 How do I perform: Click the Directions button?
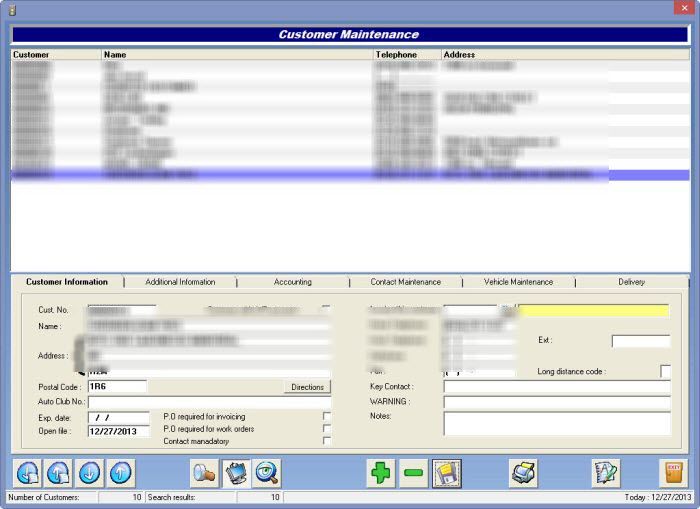click(x=308, y=387)
